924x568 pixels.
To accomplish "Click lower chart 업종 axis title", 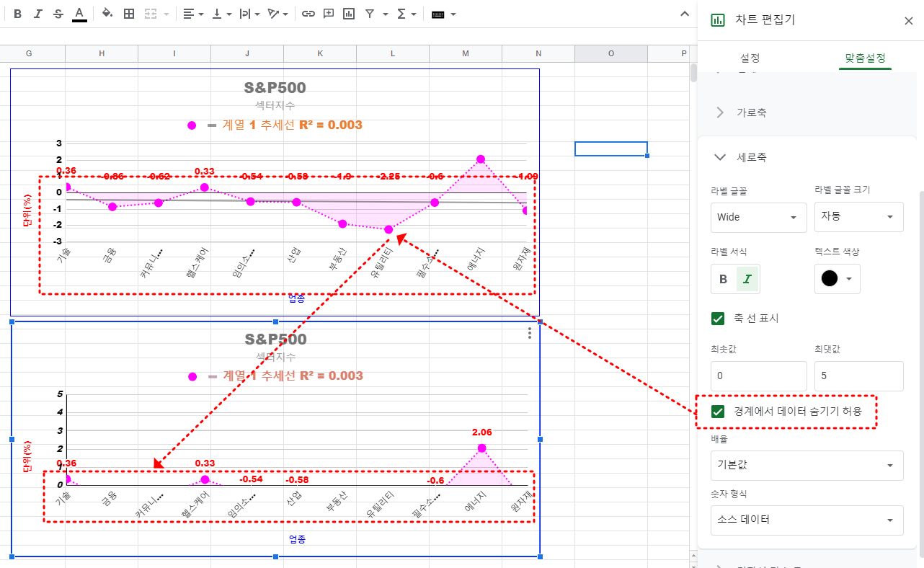I will [297, 539].
